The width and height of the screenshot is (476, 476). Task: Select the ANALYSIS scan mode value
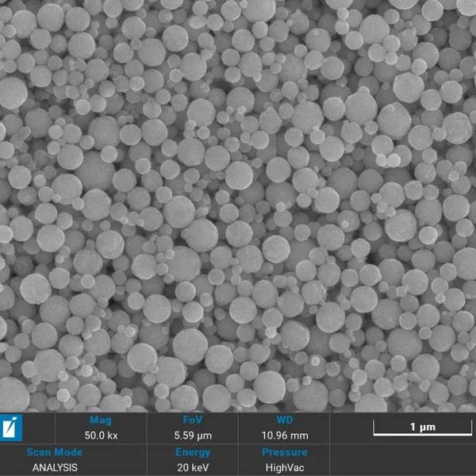[55, 467]
